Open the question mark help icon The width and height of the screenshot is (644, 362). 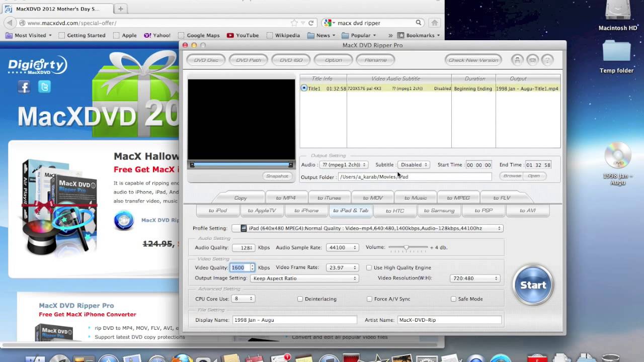pos(547,60)
